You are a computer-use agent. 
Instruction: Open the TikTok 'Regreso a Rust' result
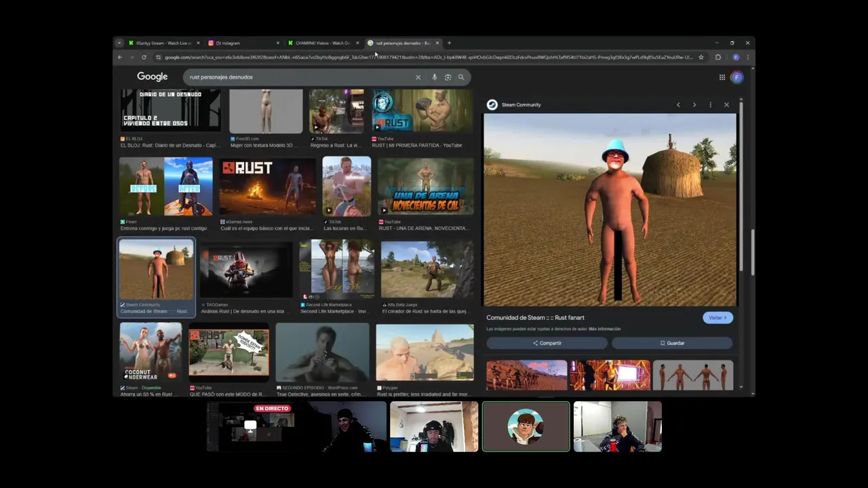[x=337, y=119]
